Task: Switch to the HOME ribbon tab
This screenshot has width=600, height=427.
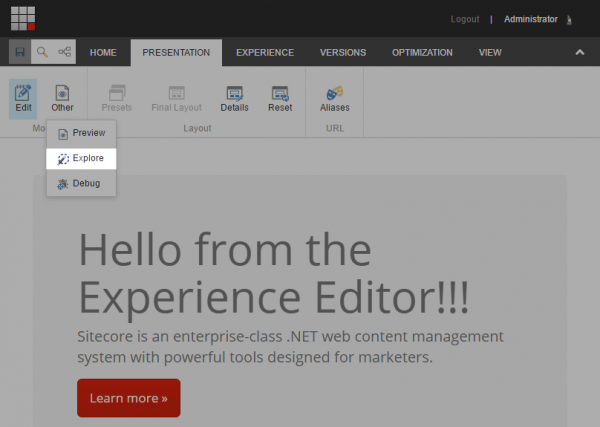Action: 103,52
